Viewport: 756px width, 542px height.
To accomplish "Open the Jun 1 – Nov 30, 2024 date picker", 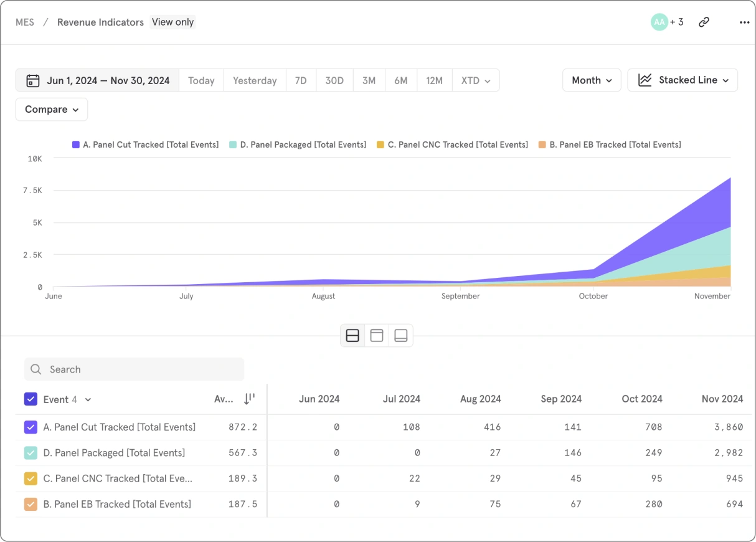I will (98, 80).
